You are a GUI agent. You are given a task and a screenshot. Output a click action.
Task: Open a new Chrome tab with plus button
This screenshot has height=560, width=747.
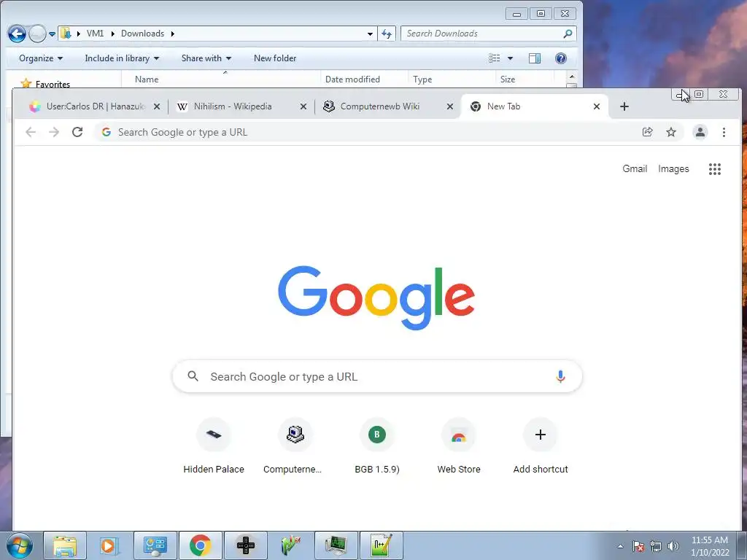pyautogui.click(x=624, y=106)
